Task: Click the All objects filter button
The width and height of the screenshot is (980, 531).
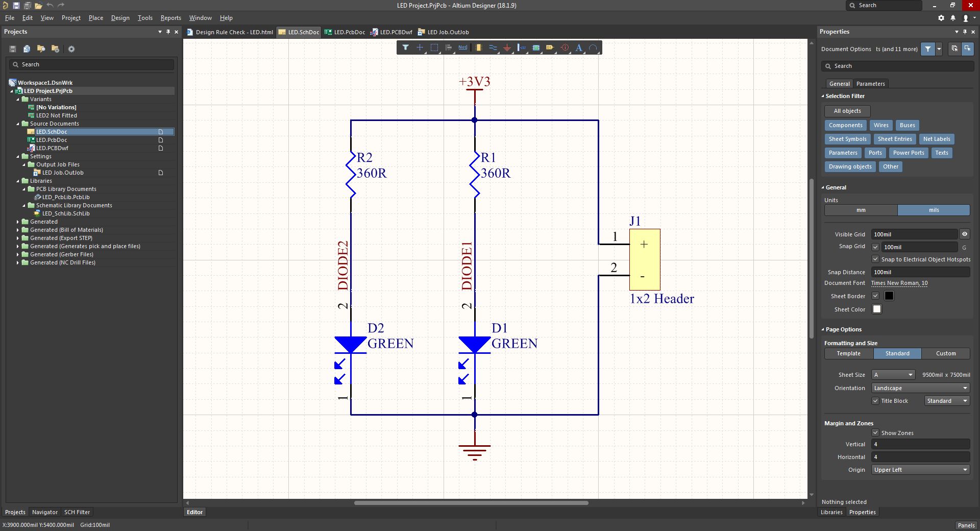Action: (x=847, y=111)
